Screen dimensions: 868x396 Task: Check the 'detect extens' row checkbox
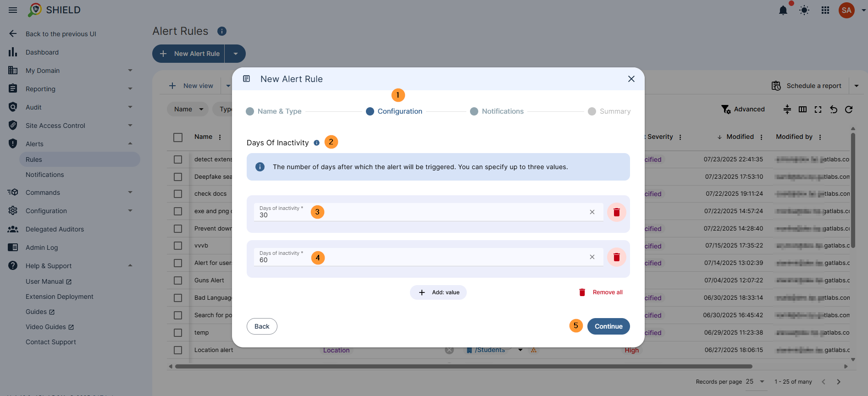[178, 159]
